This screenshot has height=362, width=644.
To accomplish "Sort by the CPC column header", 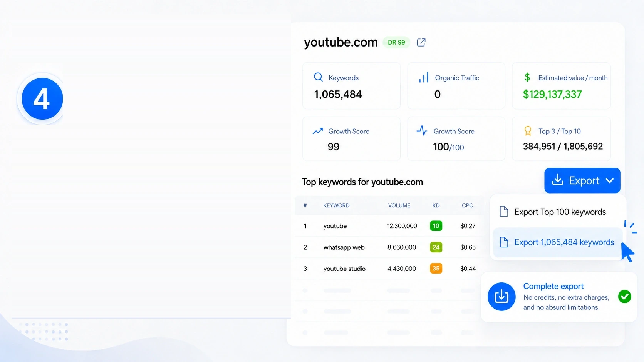I will [468, 205].
